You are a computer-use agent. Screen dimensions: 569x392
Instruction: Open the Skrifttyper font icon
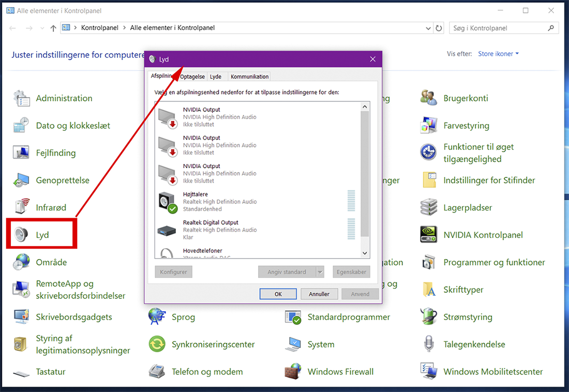[x=429, y=289]
